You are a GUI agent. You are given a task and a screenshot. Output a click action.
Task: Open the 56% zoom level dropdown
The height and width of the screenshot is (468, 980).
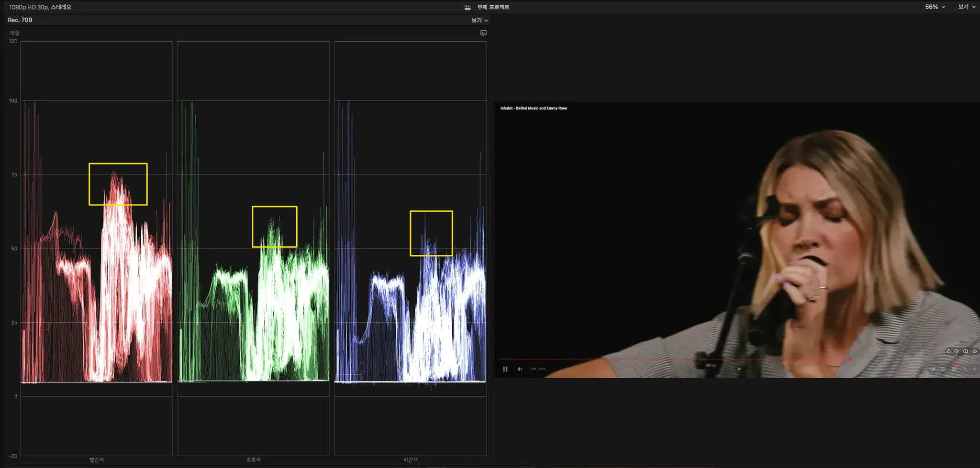coord(935,7)
